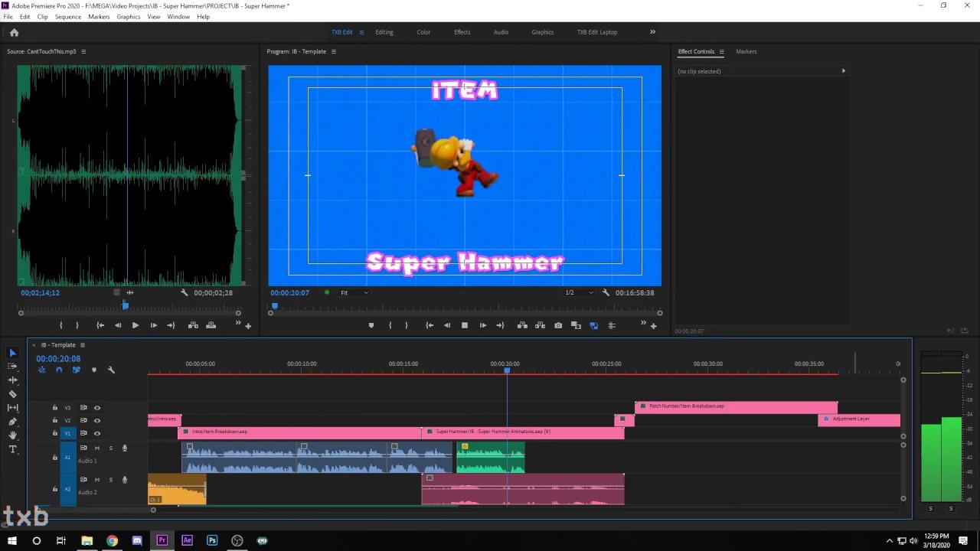Mute the Audio 2 track
Screen dimensions: 980x551
pos(97,480)
